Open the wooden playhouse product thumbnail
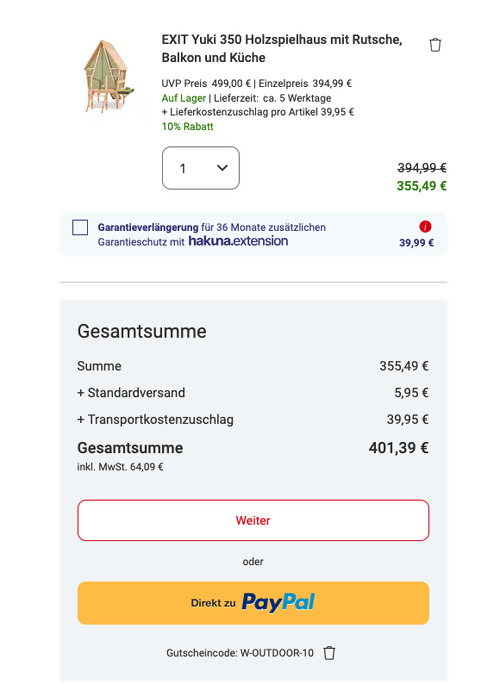 click(x=108, y=76)
